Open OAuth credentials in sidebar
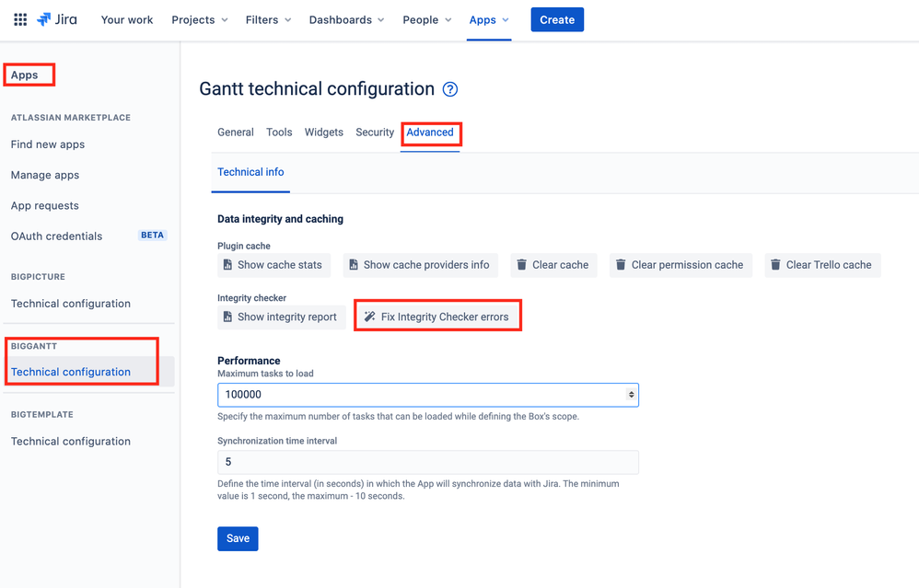919x588 pixels. (56, 236)
